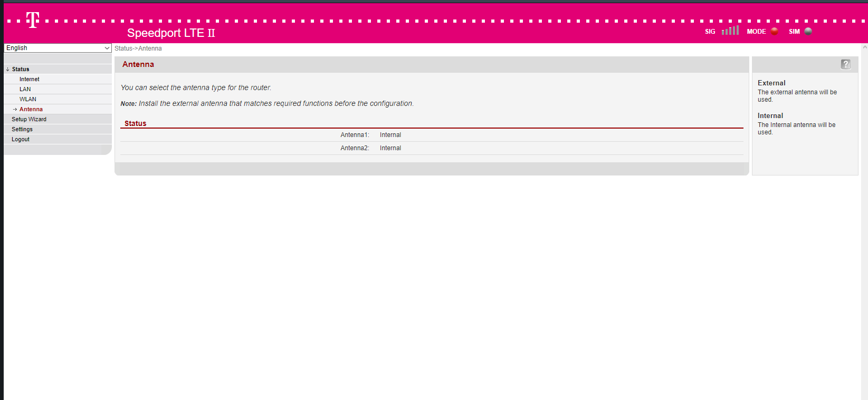
Task: Open the Internet status page
Action: 30,79
